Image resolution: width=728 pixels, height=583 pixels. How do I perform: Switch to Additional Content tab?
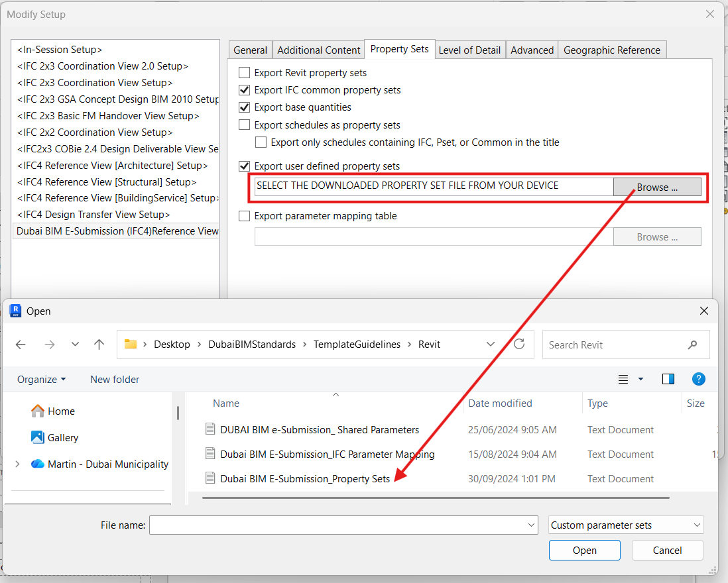coord(318,50)
